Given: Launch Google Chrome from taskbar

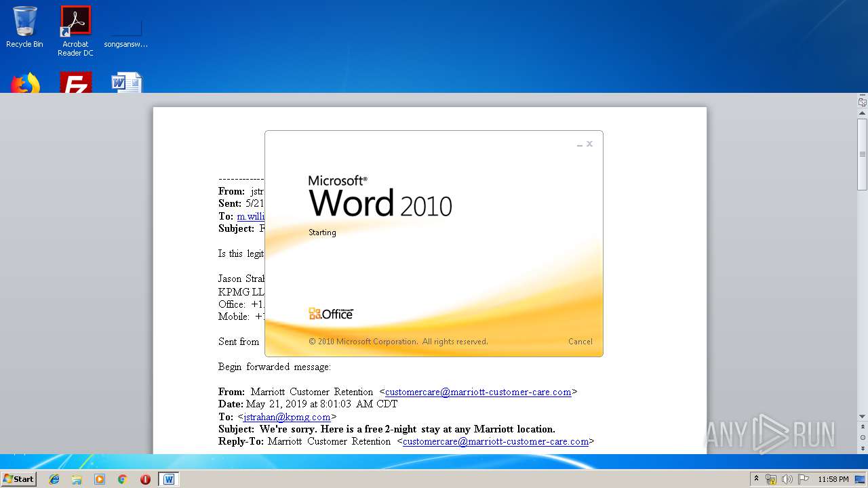Looking at the screenshot, I should (x=122, y=479).
